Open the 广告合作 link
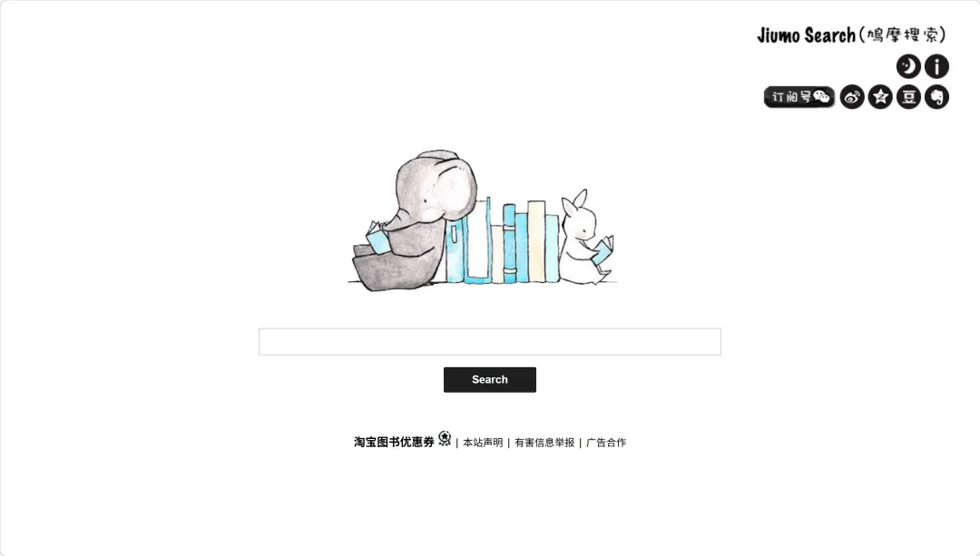 pos(606,443)
